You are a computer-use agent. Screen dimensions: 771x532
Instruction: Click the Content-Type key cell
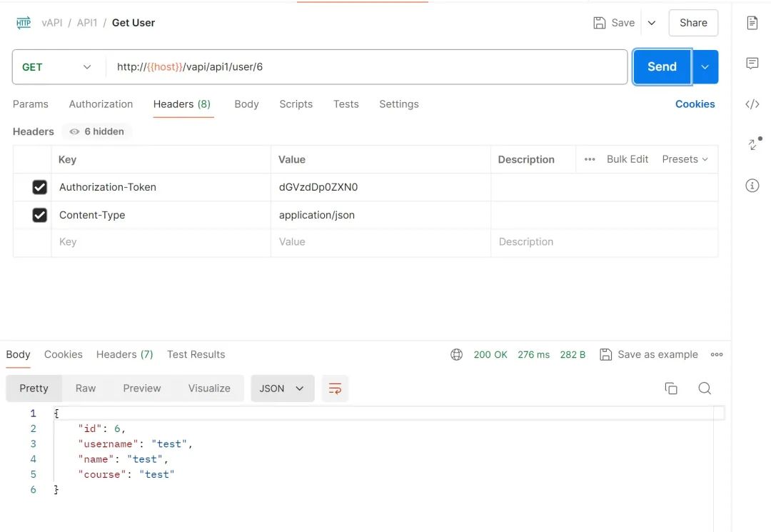coord(161,216)
